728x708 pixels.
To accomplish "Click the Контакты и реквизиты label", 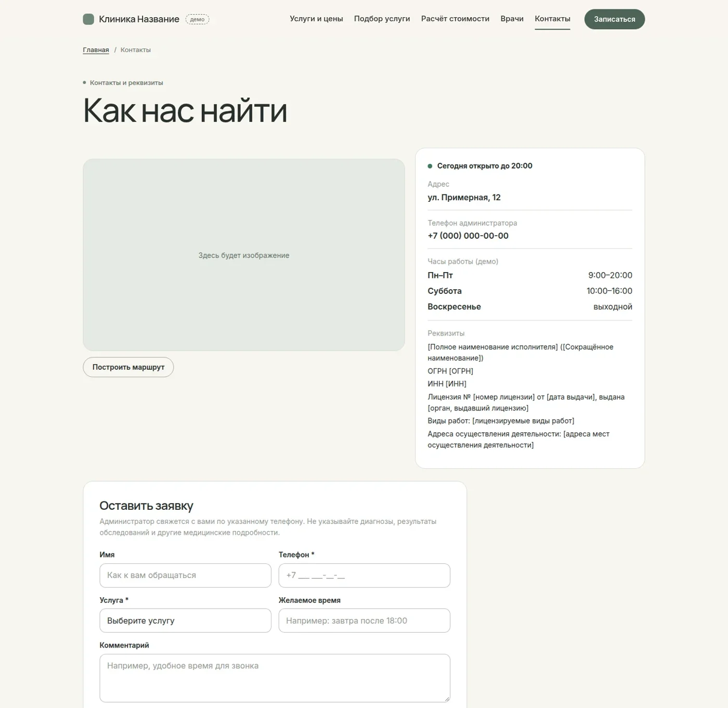I will tap(126, 83).
